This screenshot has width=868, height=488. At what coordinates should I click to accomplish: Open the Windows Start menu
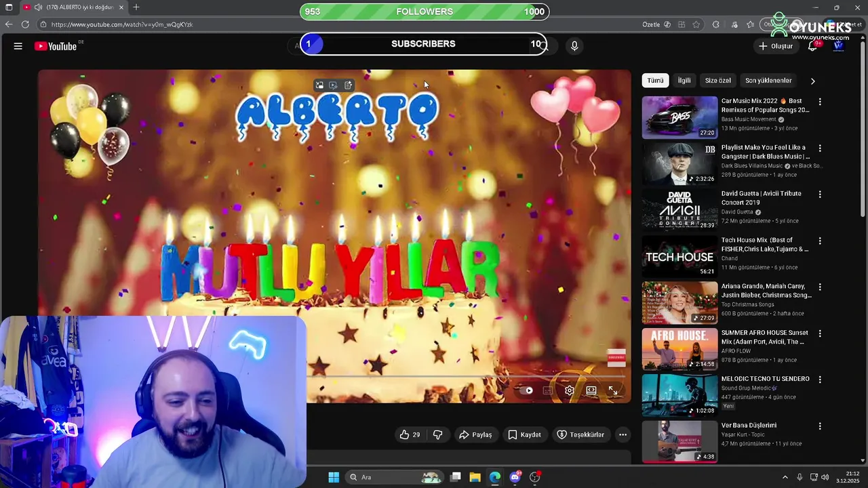click(x=334, y=477)
